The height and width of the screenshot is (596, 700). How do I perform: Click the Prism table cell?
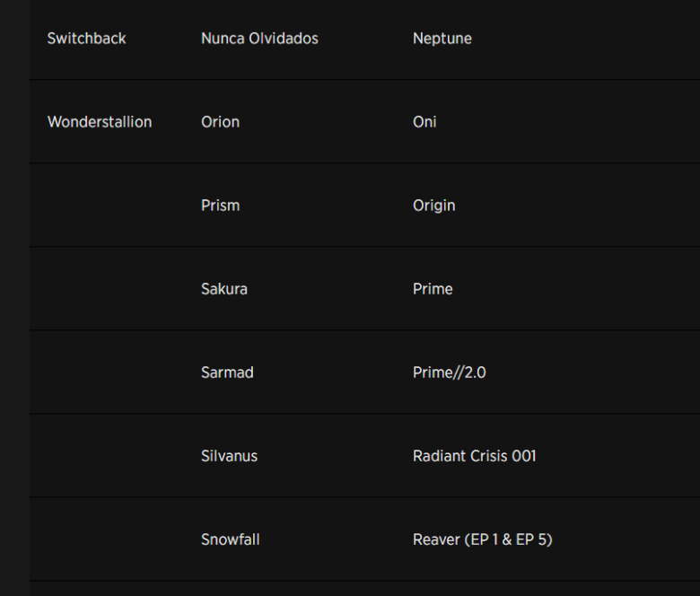tap(220, 206)
